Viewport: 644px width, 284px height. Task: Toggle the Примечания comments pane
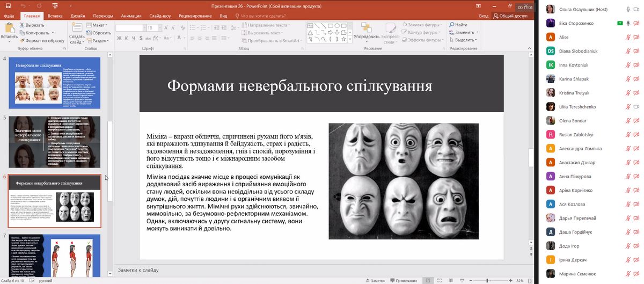pyautogui.click(x=404, y=280)
